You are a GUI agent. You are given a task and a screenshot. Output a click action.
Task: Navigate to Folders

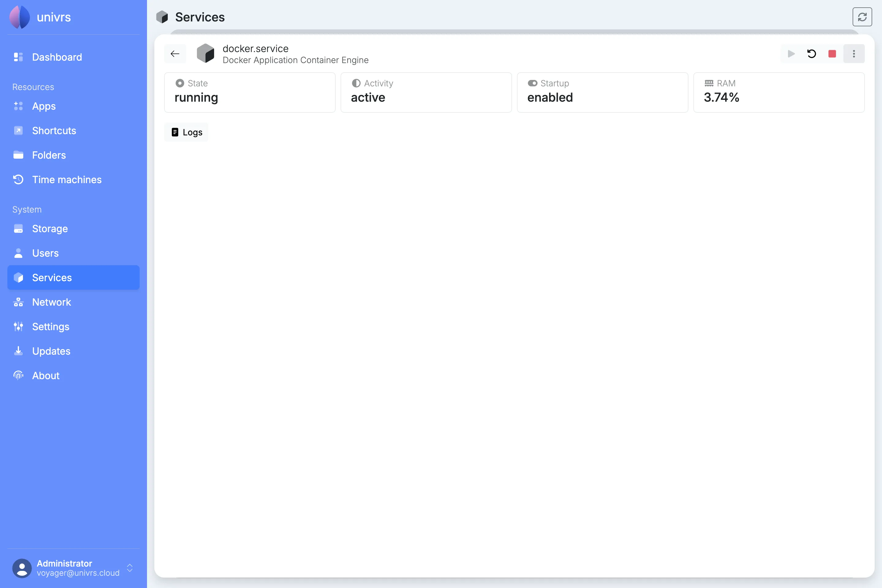tap(73, 155)
